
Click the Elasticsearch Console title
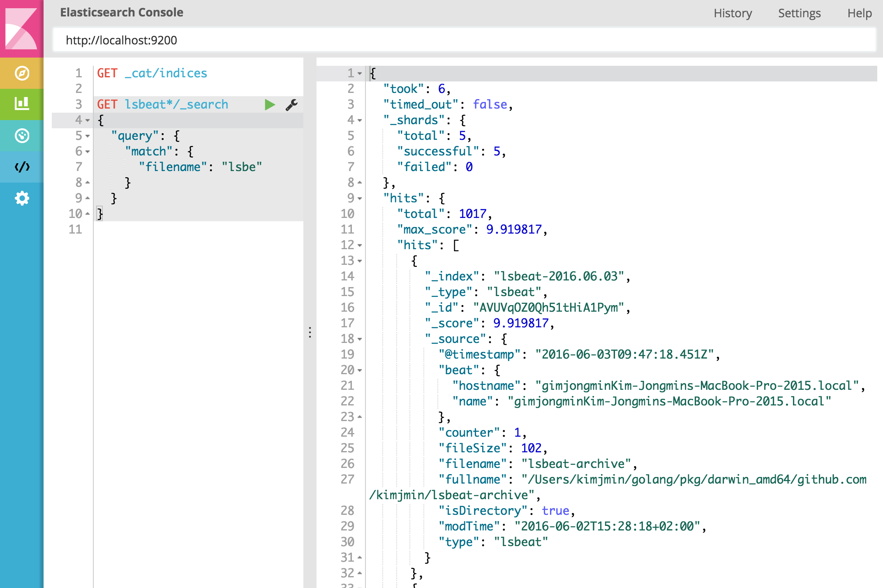[x=122, y=12]
